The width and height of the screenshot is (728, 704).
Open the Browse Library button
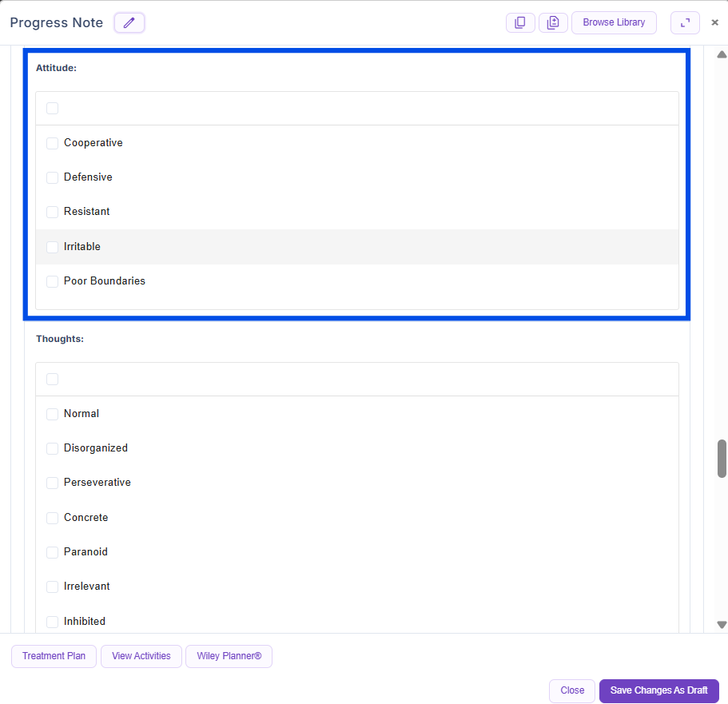pyautogui.click(x=614, y=22)
